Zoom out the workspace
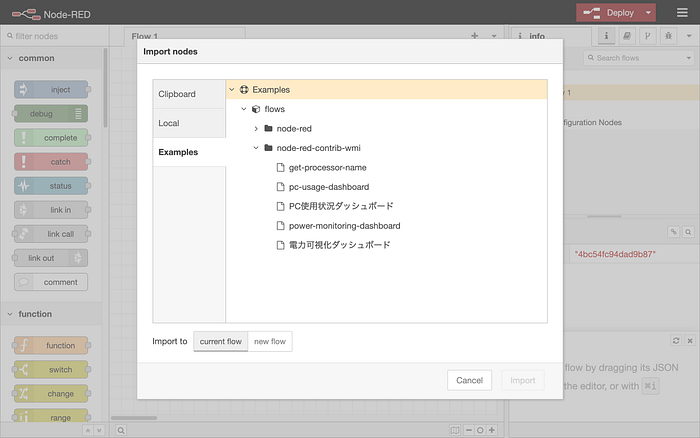This screenshot has width=700, height=438. [x=468, y=430]
